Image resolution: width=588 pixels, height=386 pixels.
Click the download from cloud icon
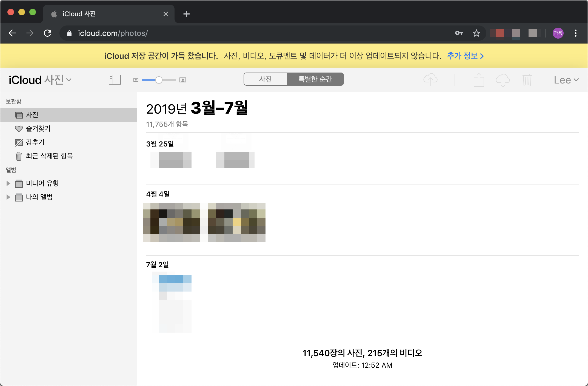pos(503,80)
